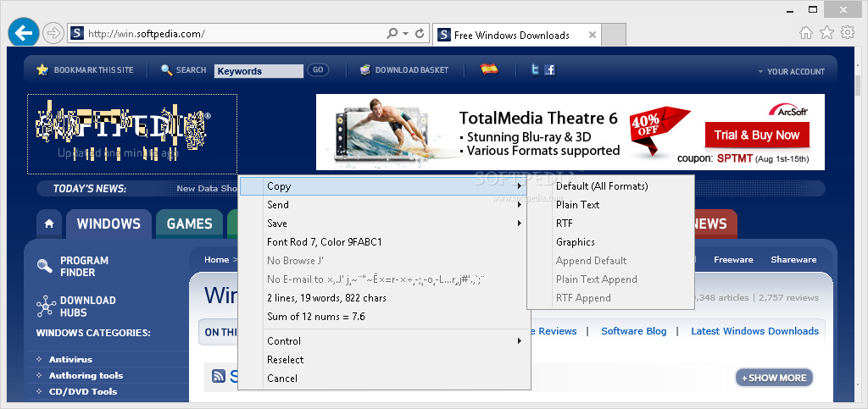
Task: Click the browser Back arrow button
Action: pos(23,33)
